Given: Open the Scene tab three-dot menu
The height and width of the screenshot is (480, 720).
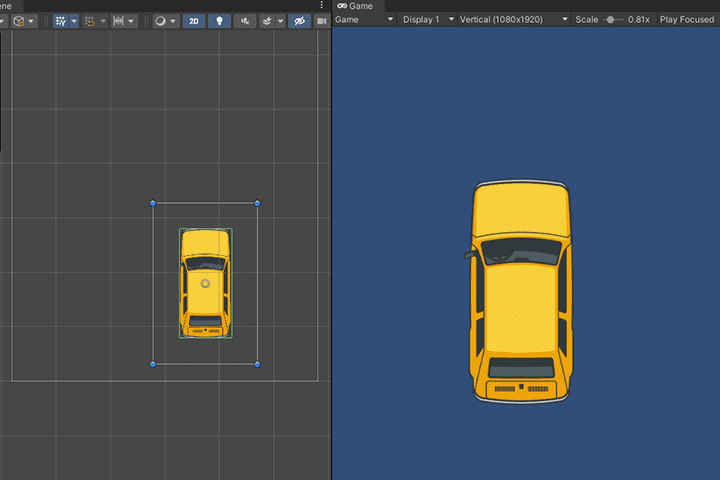Looking at the screenshot, I should pos(321,5).
